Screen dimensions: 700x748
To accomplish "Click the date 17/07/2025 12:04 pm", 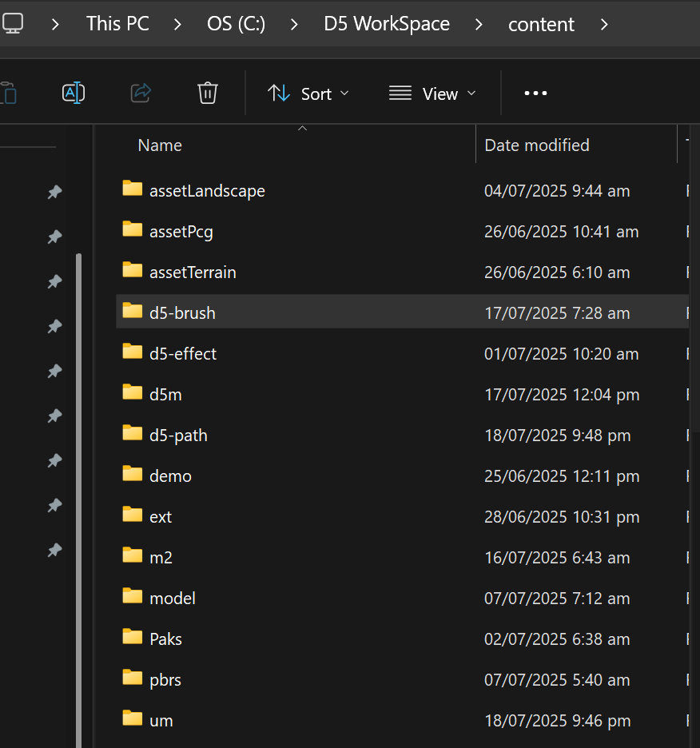I will click(x=562, y=395).
